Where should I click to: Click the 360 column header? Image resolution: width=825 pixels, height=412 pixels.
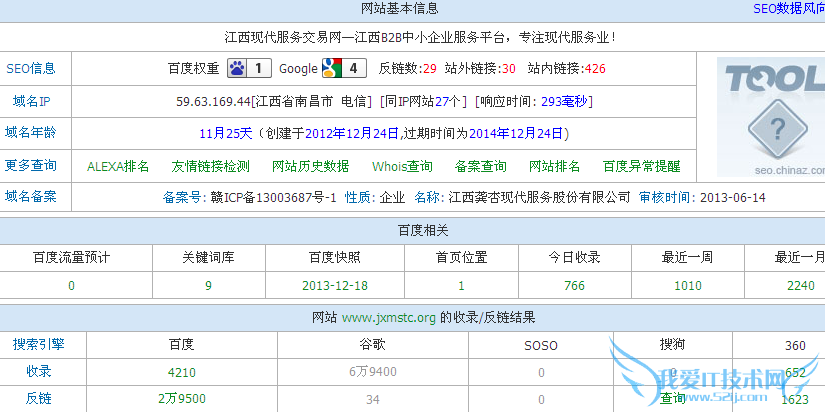pyautogui.click(x=796, y=346)
